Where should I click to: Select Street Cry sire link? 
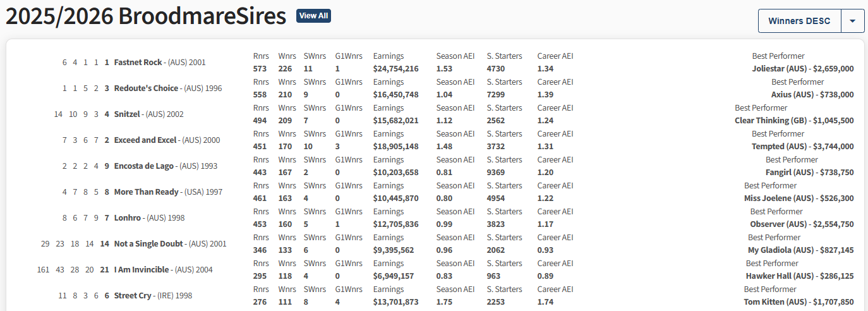point(133,296)
